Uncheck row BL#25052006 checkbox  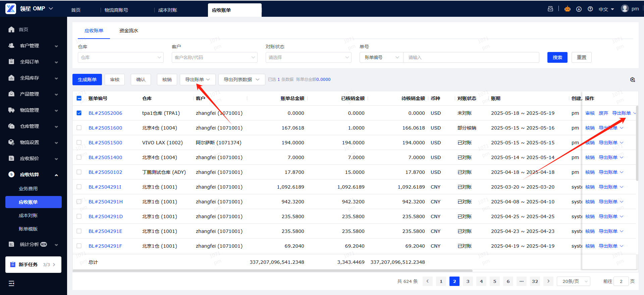tap(79, 113)
